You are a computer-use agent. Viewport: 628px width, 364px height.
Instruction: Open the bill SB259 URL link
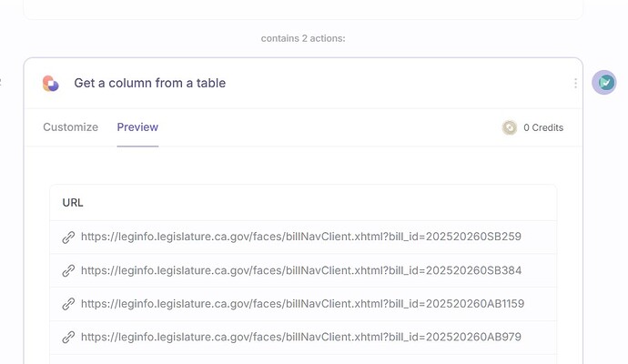[301, 237]
